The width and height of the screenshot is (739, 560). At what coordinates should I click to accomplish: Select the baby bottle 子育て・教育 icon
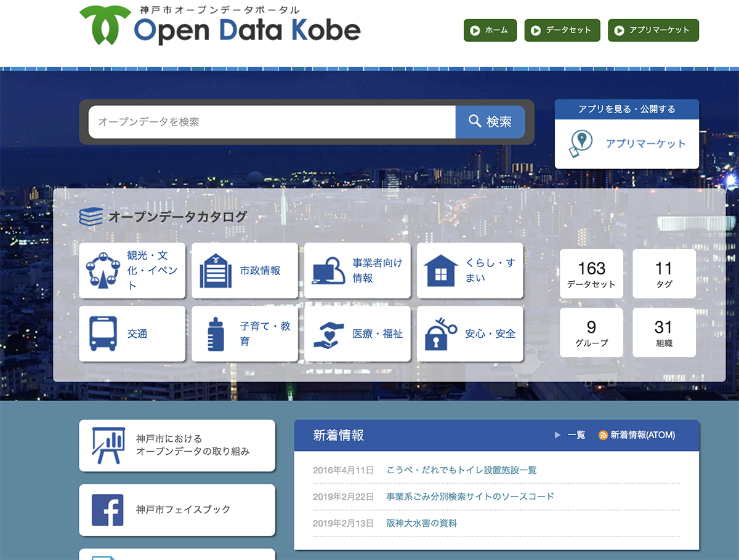coord(216,334)
